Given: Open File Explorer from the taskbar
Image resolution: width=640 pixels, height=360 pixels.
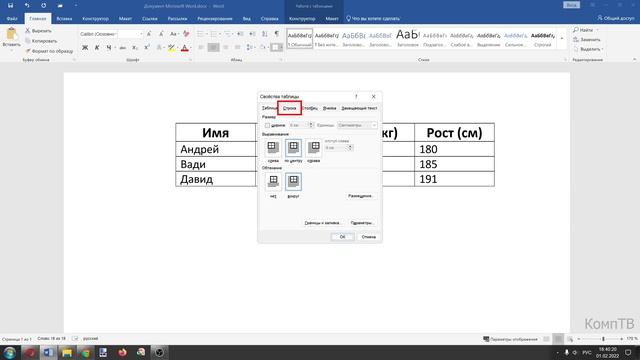Looking at the screenshot, I should pos(67,352).
